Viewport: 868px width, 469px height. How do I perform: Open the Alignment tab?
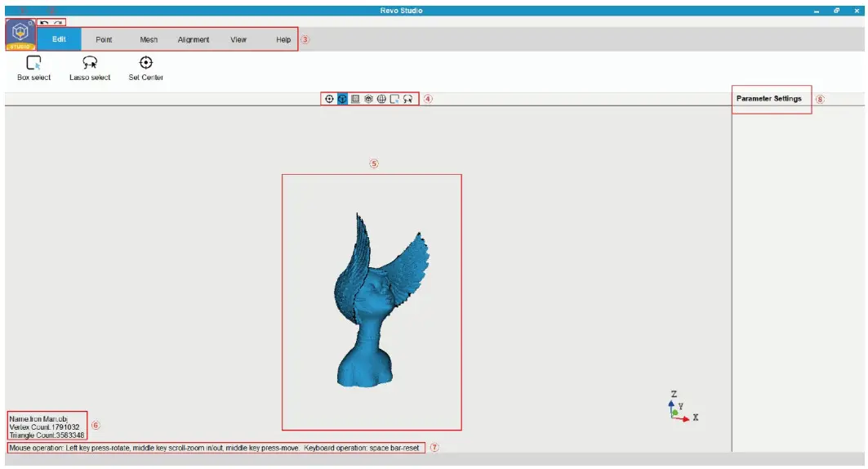point(194,39)
